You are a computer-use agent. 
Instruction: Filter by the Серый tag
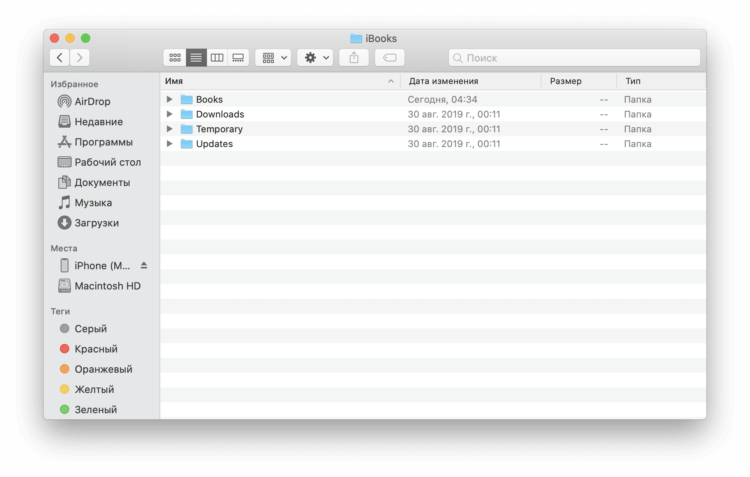click(83, 329)
